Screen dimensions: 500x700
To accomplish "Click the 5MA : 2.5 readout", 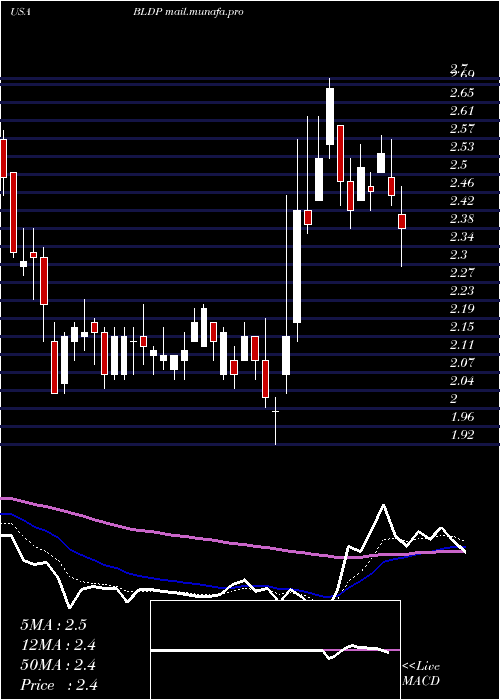I will (x=54, y=625).
